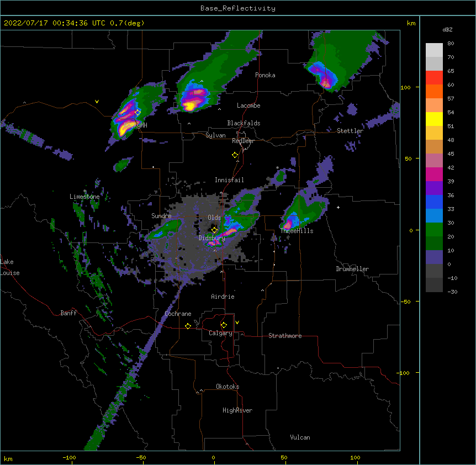Pick the magenta 39-42 dBZ legend swatch
476x465 pixels.
point(434,174)
